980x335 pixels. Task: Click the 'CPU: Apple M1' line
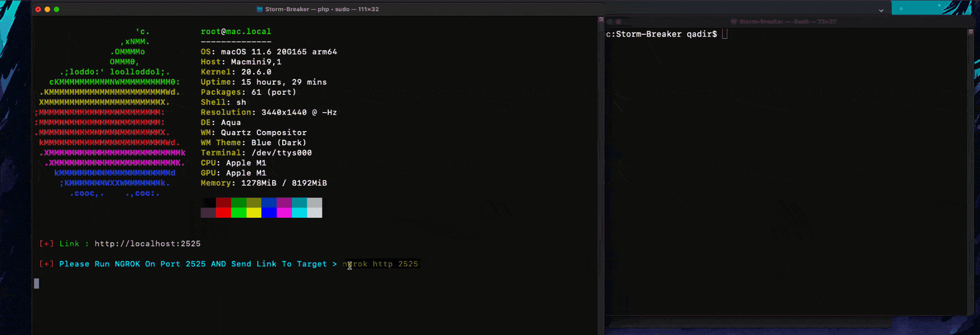click(233, 163)
